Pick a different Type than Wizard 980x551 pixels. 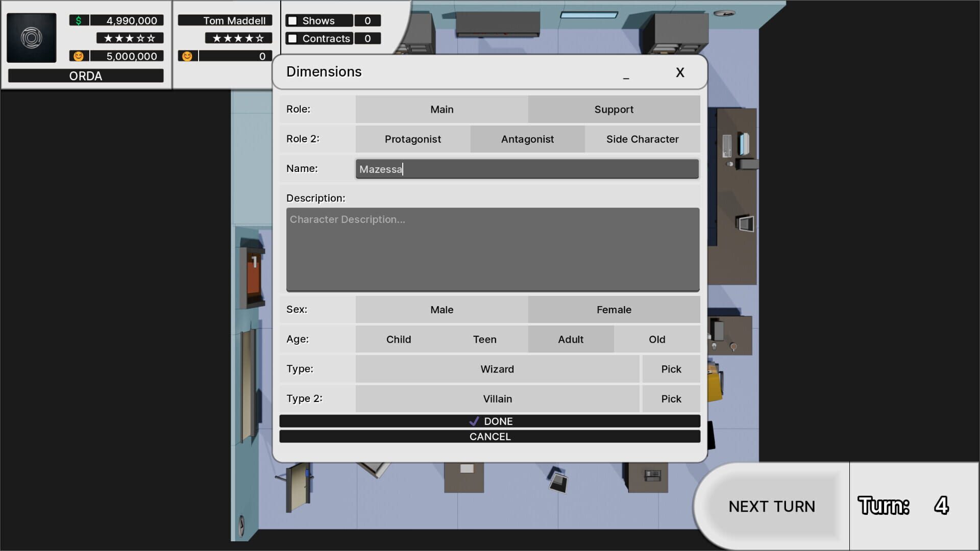671,369
